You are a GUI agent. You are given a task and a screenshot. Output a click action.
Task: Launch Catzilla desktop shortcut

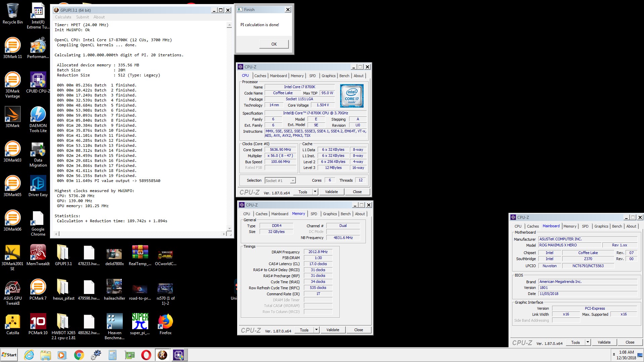pyautogui.click(x=12, y=324)
